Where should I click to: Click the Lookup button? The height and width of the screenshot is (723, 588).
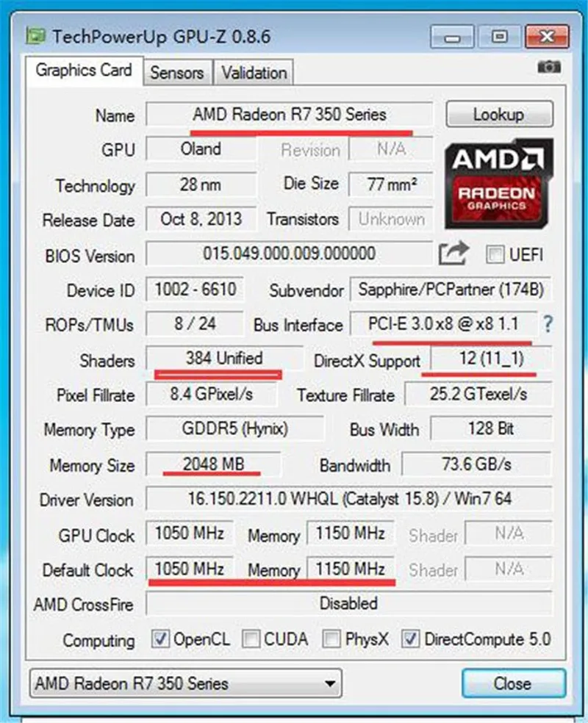pyautogui.click(x=500, y=115)
